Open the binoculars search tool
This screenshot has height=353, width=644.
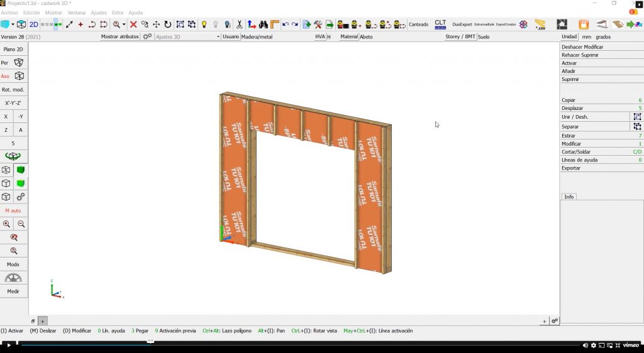(264, 24)
